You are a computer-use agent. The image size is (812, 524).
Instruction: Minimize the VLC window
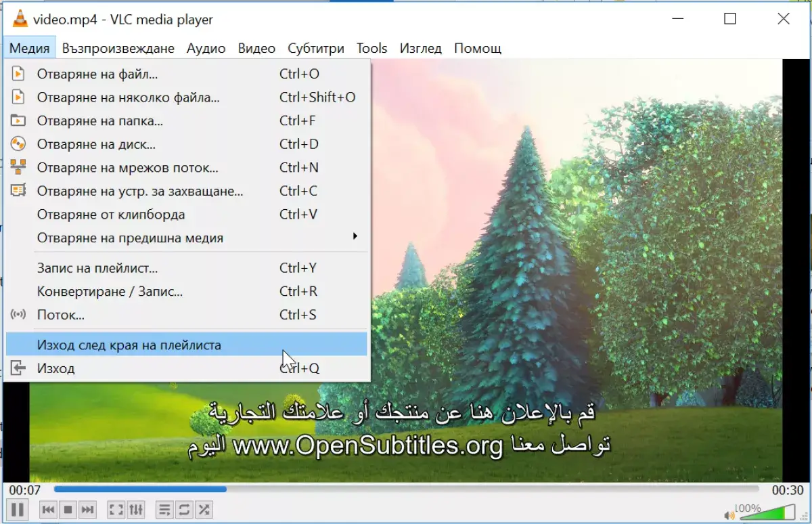pos(676,19)
